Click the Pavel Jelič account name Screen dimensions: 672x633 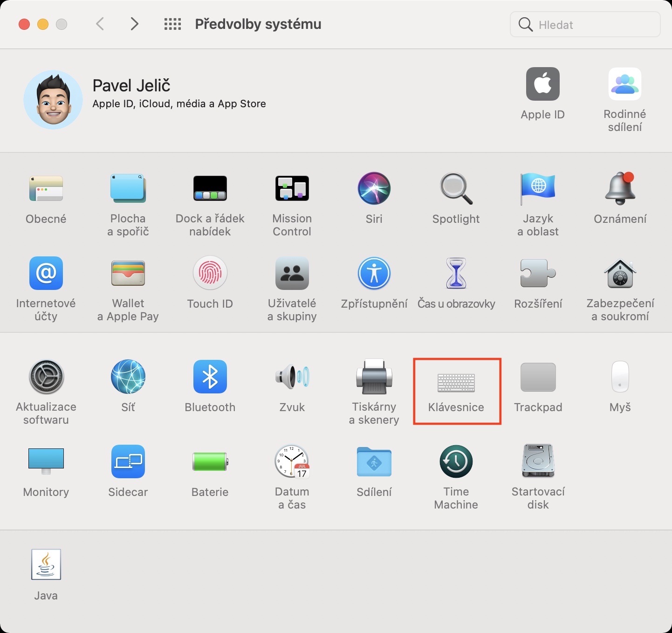point(131,85)
